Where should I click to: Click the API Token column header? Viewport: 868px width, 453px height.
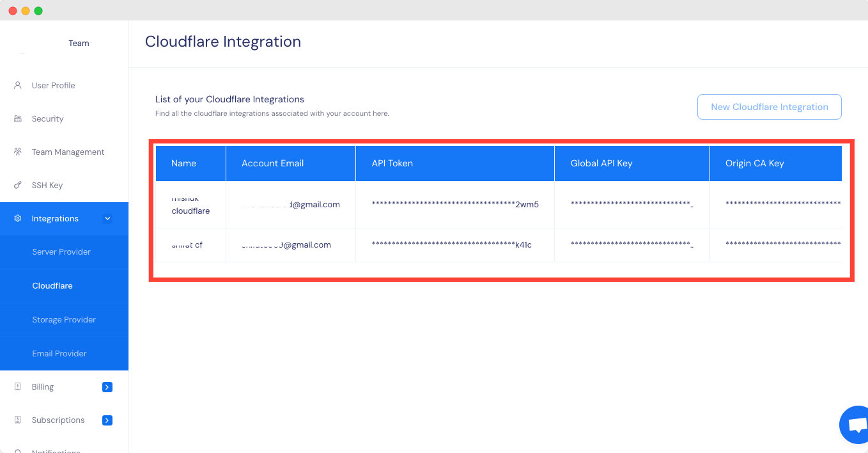click(392, 163)
